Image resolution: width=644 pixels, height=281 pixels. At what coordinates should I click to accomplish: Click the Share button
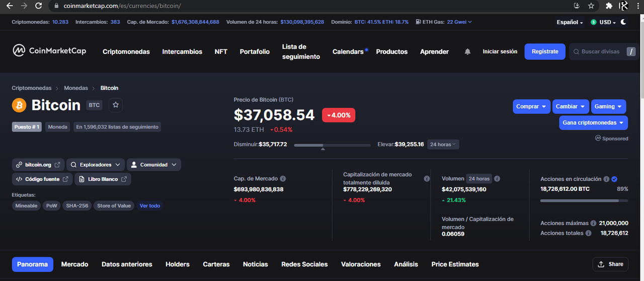pos(610,264)
